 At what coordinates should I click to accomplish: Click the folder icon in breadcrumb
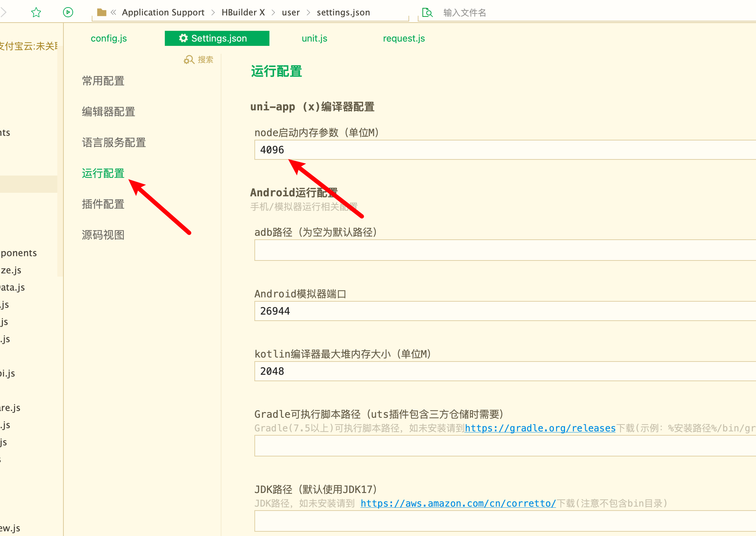tap(102, 13)
